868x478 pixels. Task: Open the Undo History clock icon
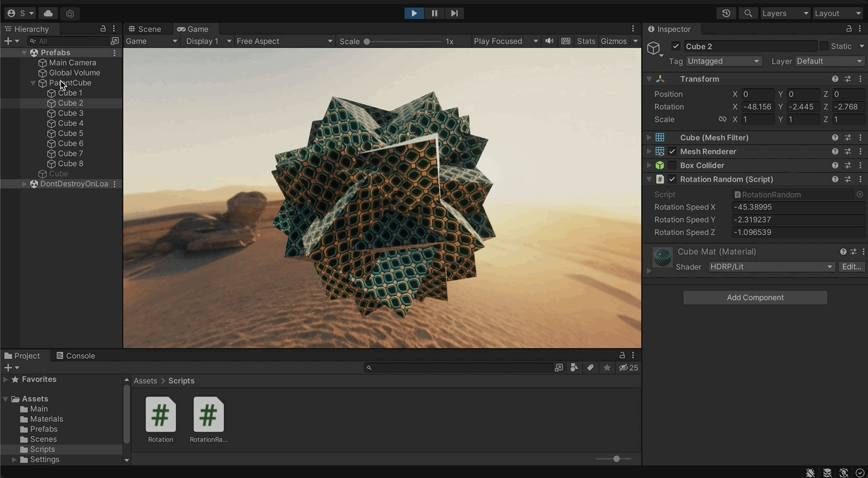click(726, 13)
